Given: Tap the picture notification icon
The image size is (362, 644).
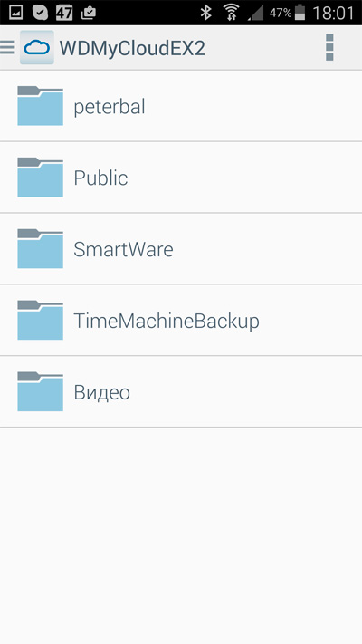Looking at the screenshot, I should coord(16,13).
